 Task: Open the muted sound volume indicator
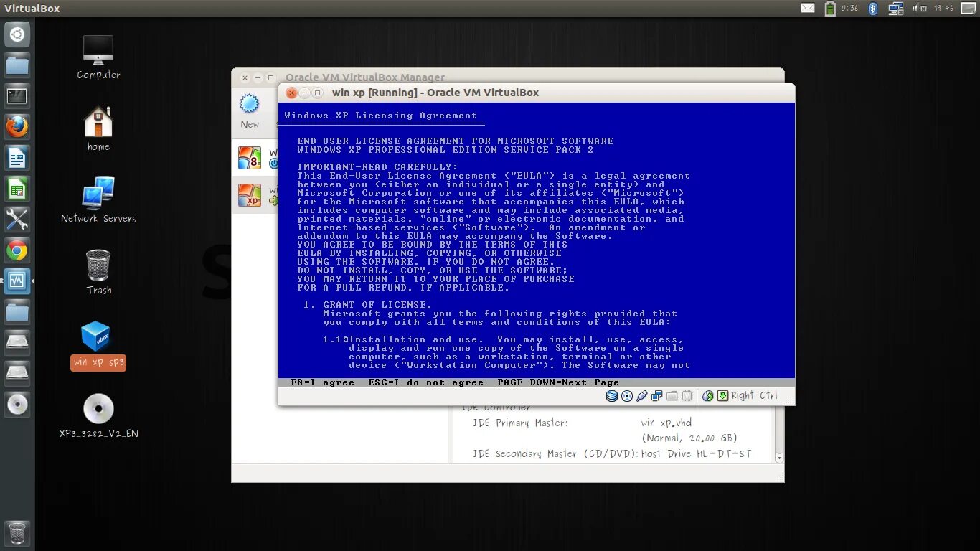pyautogui.click(x=918, y=8)
